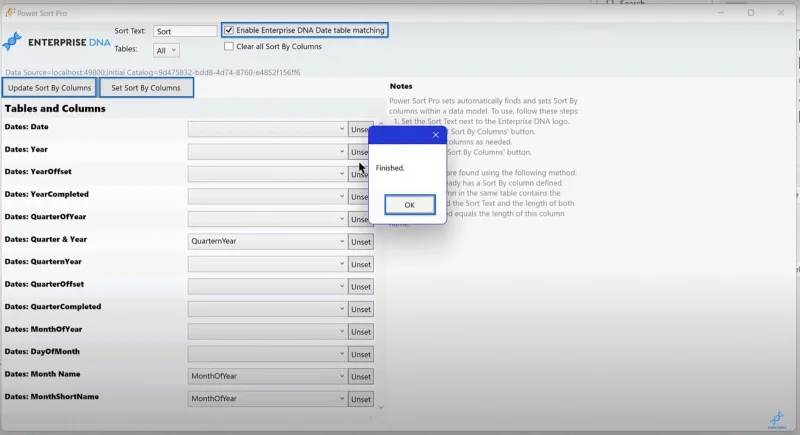800x435 pixels.
Task: Click Unset for Dates: Month Name
Action: pyautogui.click(x=361, y=376)
